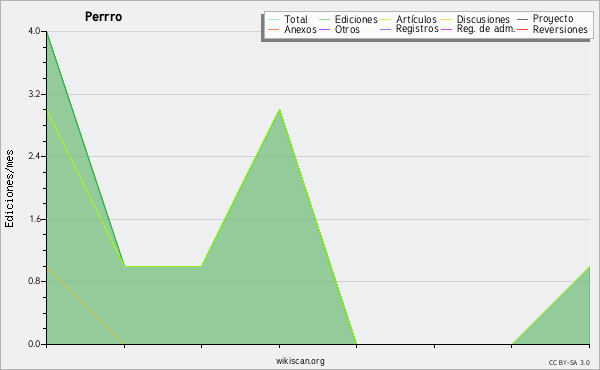Select the Total legend entry
Image resolution: width=600 pixels, height=370 pixels.
[296, 19]
